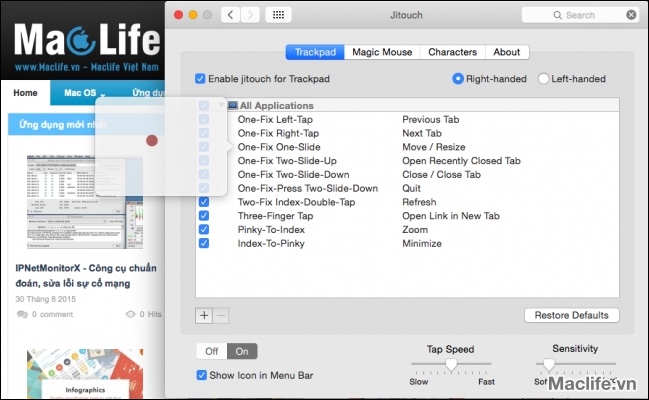649x400 pixels.
Task: Uncheck Show Icon in Menu Bar
Action: [x=202, y=375]
